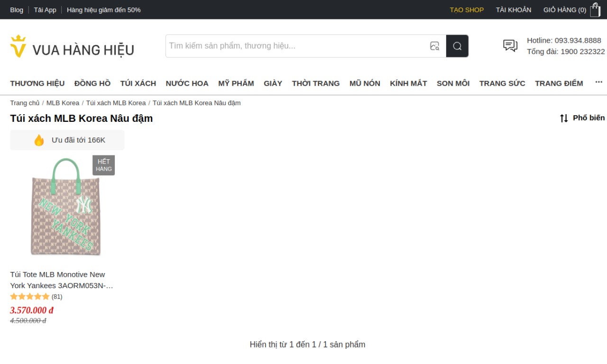Click Túi xách MLB Korea breadcrumb
The height and width of the screenshot is (364, 607).
point(116,103)
